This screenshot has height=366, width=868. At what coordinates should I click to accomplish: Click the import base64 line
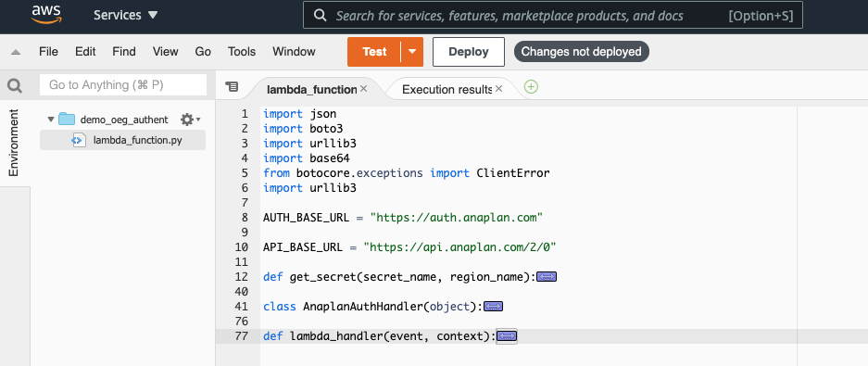[306, 158]
